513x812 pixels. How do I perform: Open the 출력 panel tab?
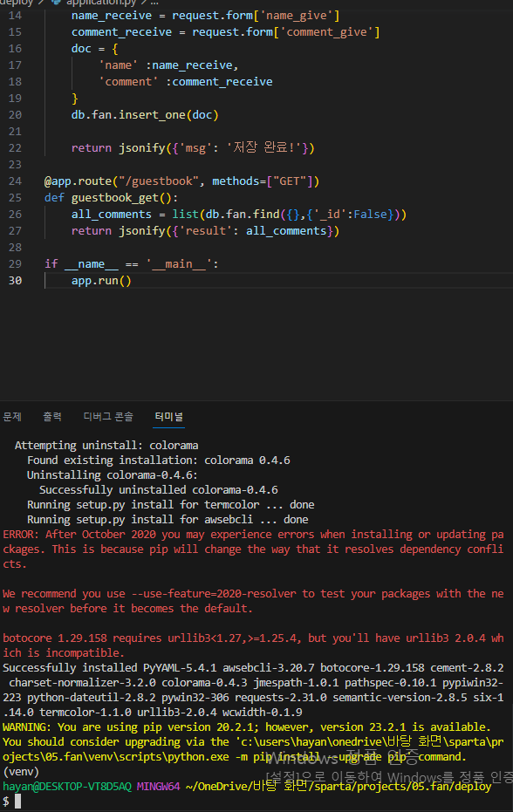(52, 416)
